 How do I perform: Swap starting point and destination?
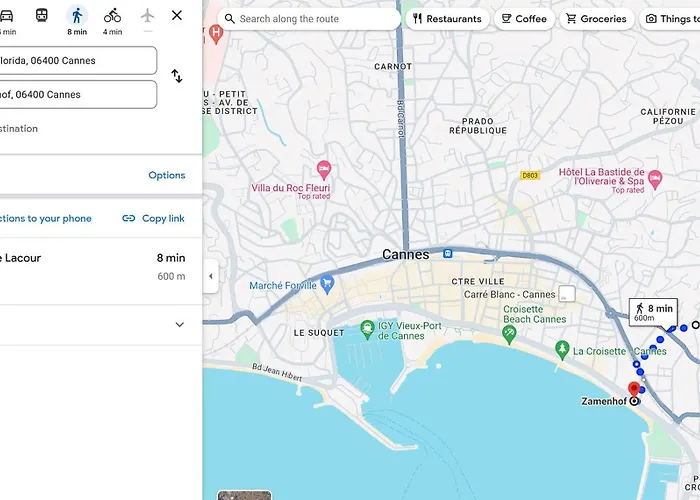point(177,76)
